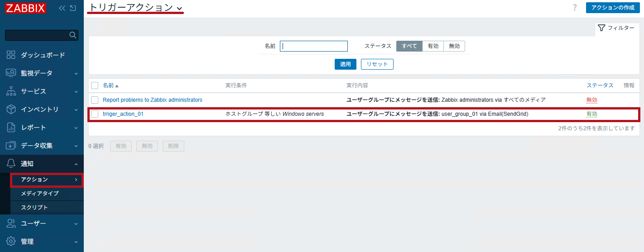This screenshot has width=644, height=252.
Task: Tick the select-all checkbox in table header
Action: [95, 86]
